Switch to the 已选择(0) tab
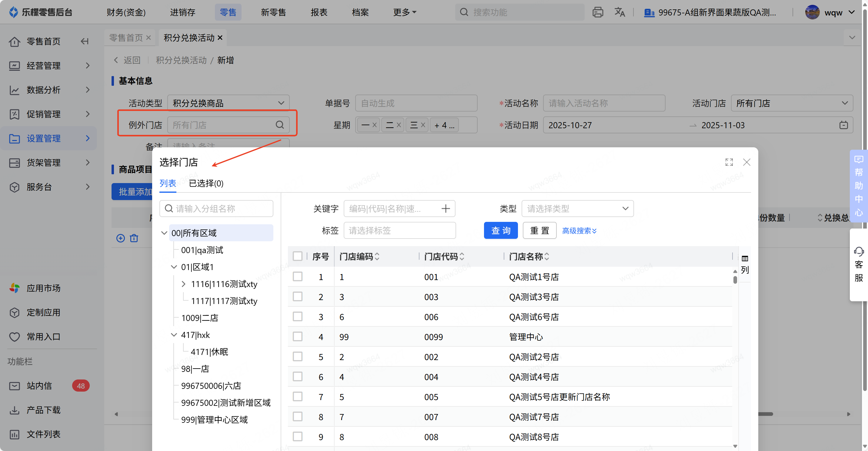868x451 pixels. [x=206, y=183]
